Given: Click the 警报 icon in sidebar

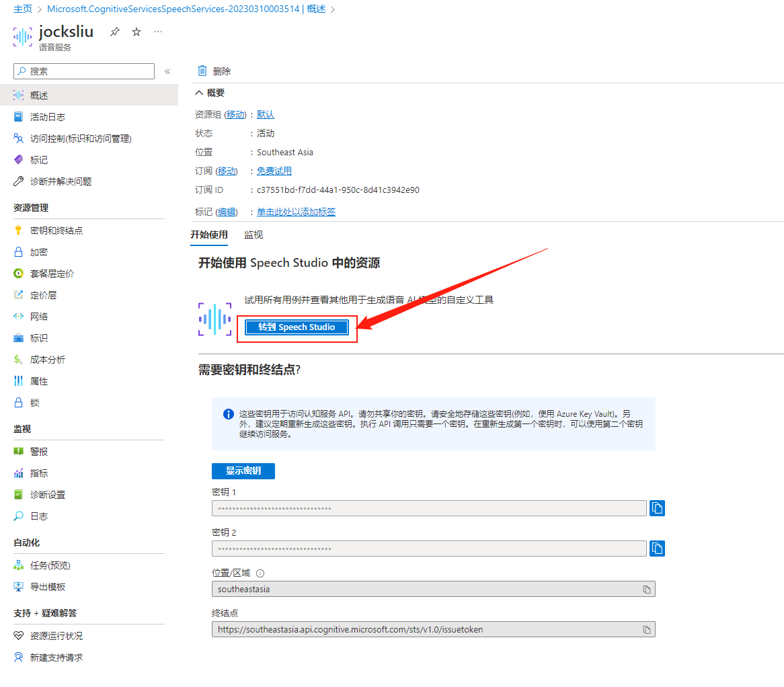Looking at the screenshot, I should pyautogui.click(x=19, y=451).
